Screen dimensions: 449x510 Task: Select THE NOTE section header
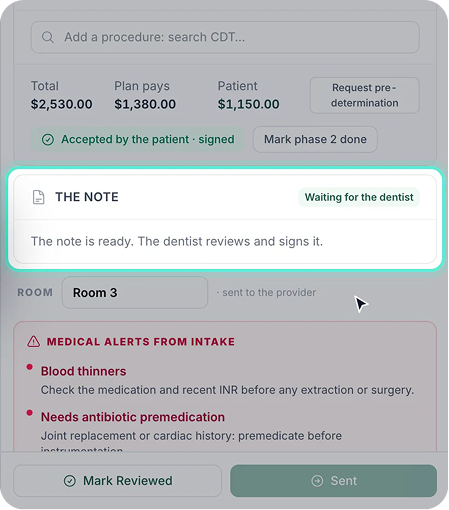pos(87,197)
